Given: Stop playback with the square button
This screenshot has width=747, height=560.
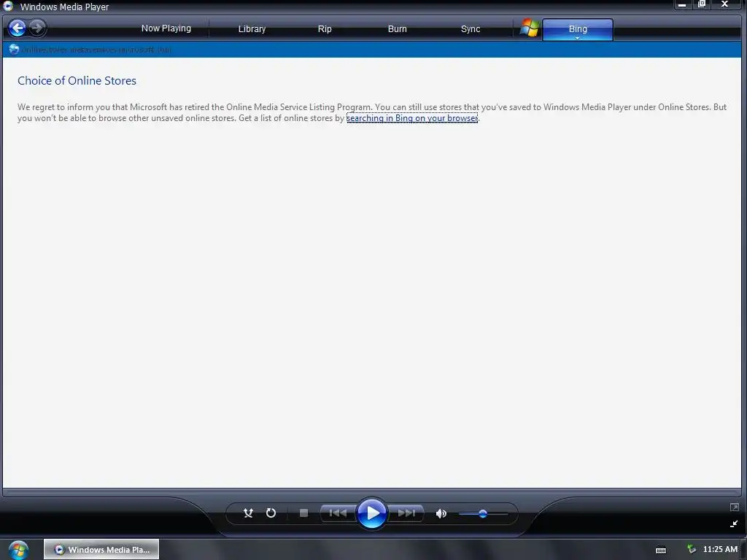Looking at the screenshot, I should pos(303,513).
